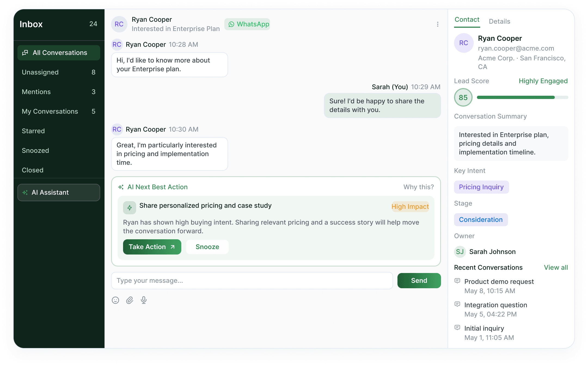Click the Sarah Johnson owner name
This screenshot has width=588, height=366.
coord(492,252)
